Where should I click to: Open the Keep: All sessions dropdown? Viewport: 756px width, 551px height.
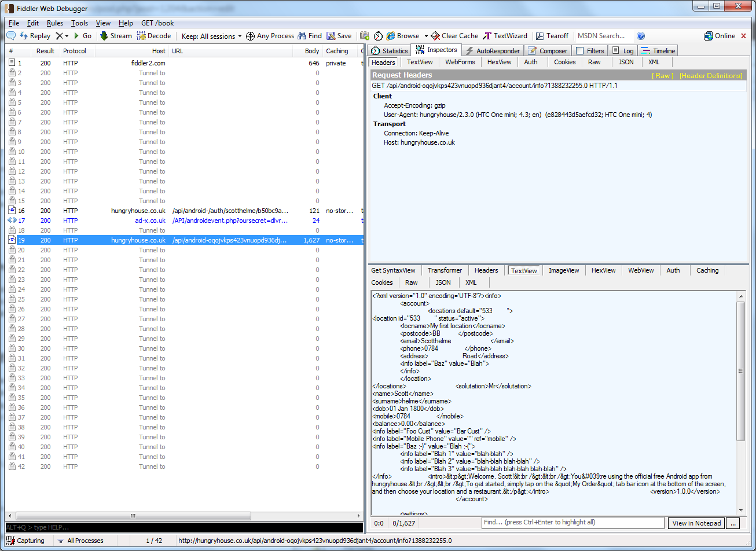pyautogui.click(x=212, y=36)
